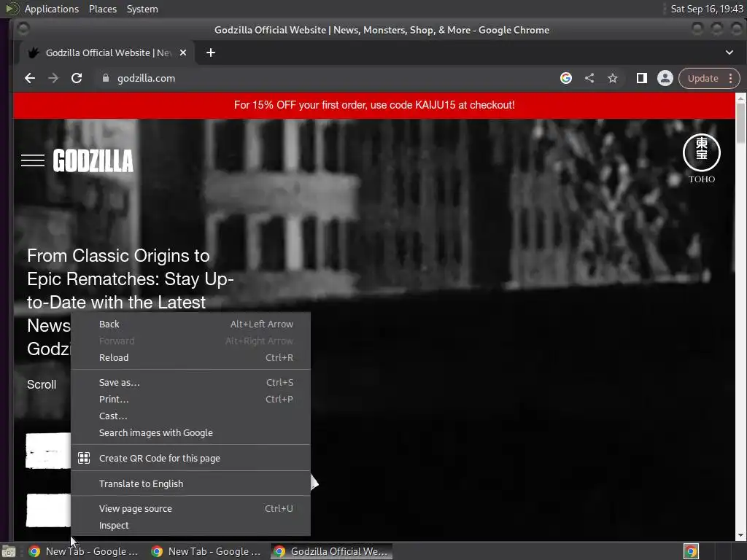Open the System menu
The image size is (747, 560).
pos(142,9)
